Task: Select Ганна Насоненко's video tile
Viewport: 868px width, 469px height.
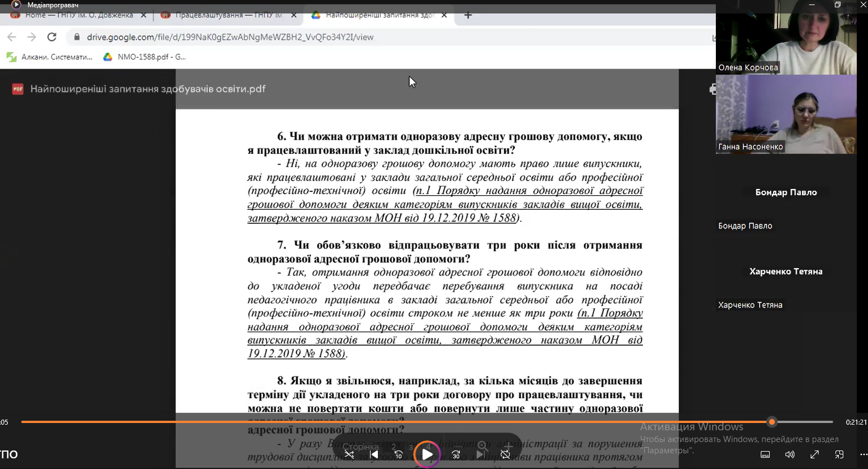Action: [x=786, y=114]
